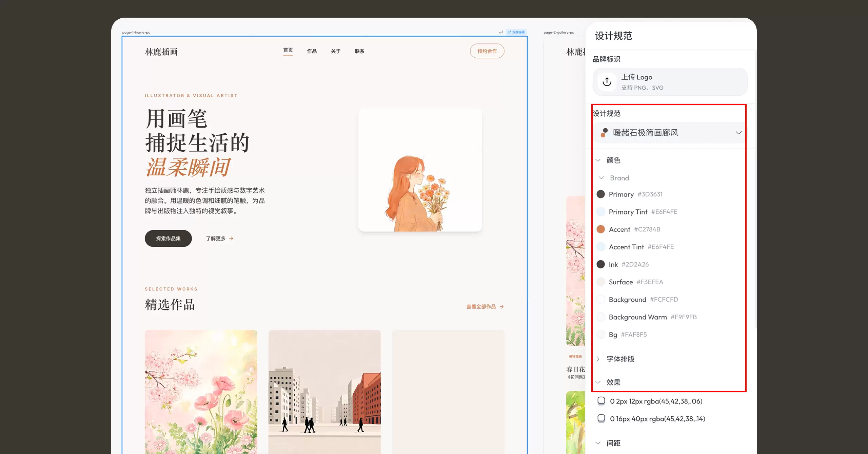The height and width of the screenshot is (454, 868).
Task: Click the Surface #F3EFEA color swatch
Action: tap(600, 282)
